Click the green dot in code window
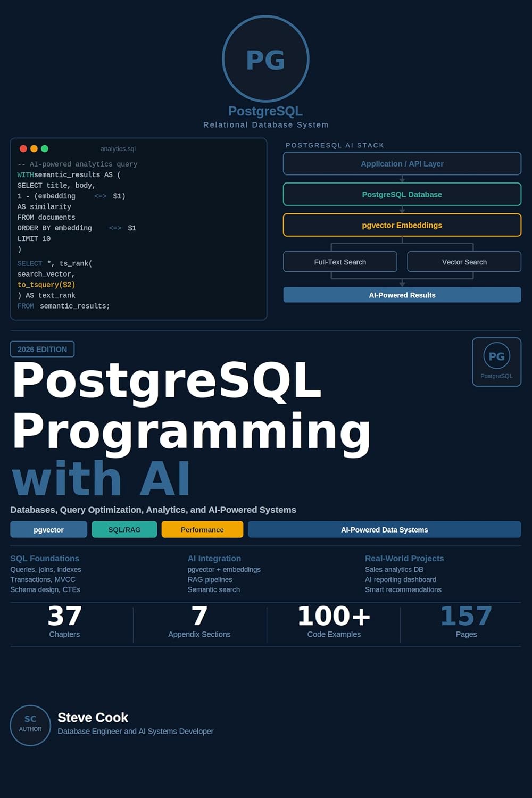Viewport: 532px width, 798px height. click(45, 149)
